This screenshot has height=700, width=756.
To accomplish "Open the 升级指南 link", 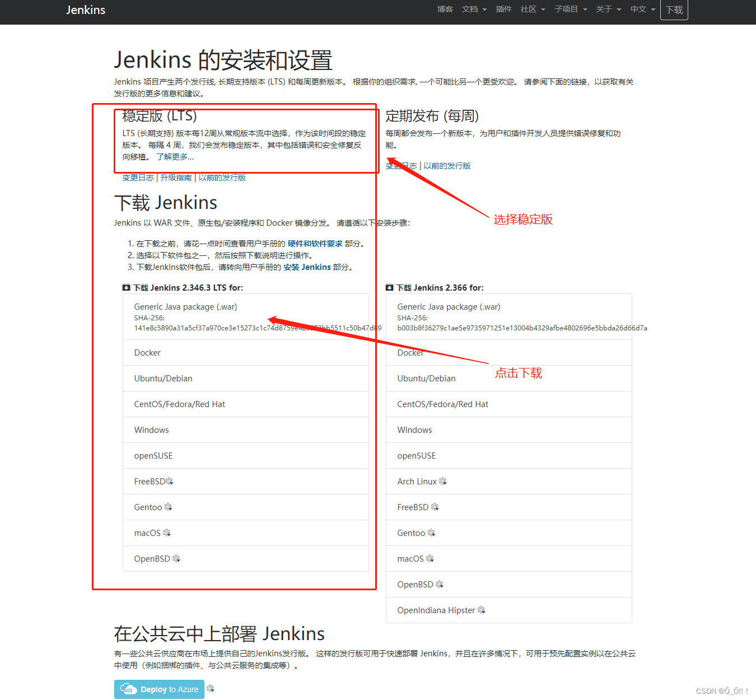I will pos(176,178).
